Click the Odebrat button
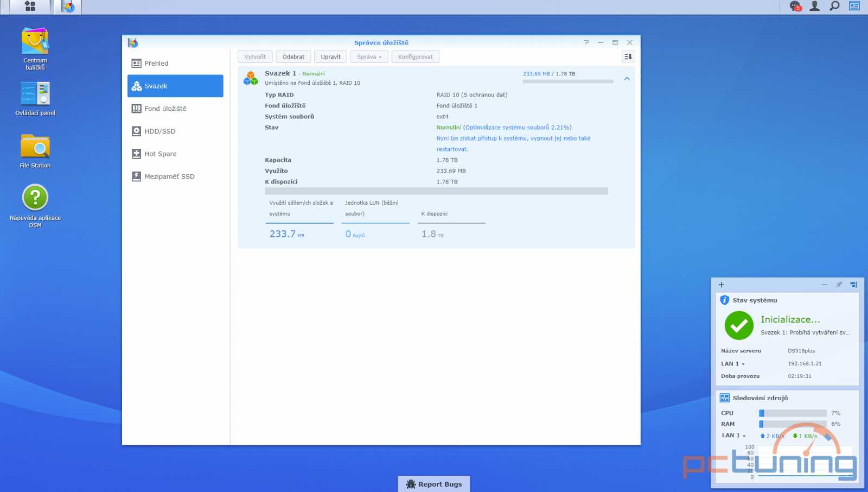 (x=293, y=56)
